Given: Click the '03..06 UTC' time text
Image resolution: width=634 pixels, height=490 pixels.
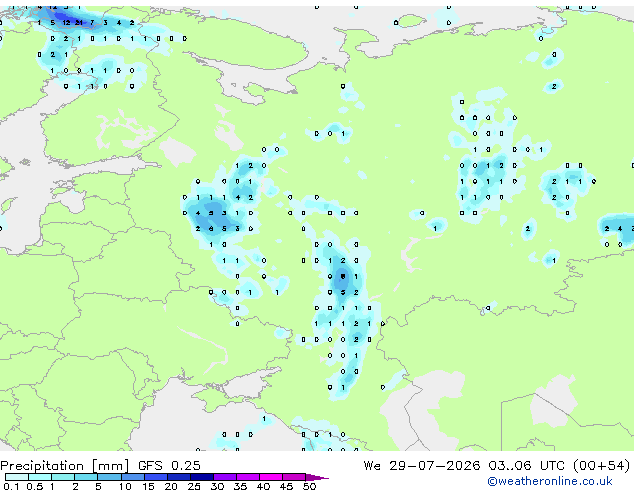Looking at the screenshot, I should (x=526, y=465).
